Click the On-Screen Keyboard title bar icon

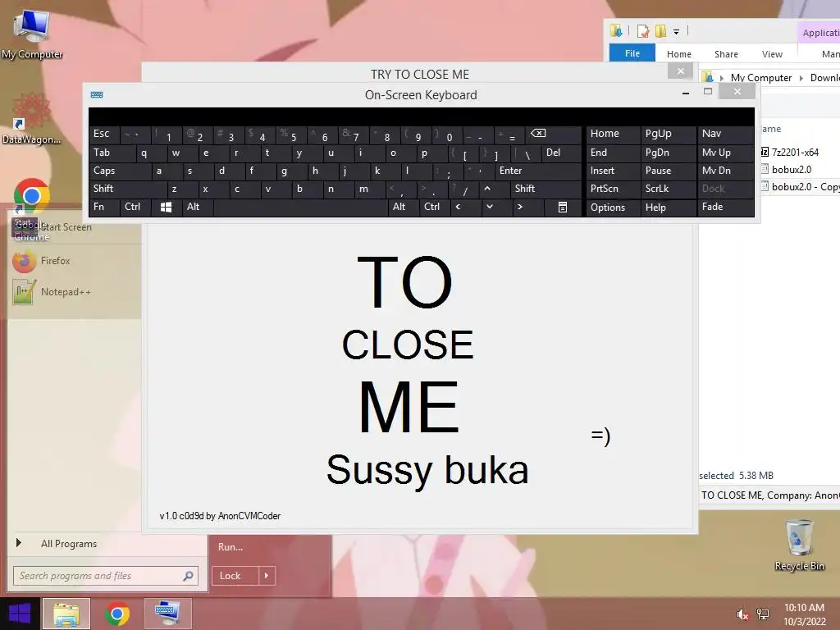click(x=97, y=95)
